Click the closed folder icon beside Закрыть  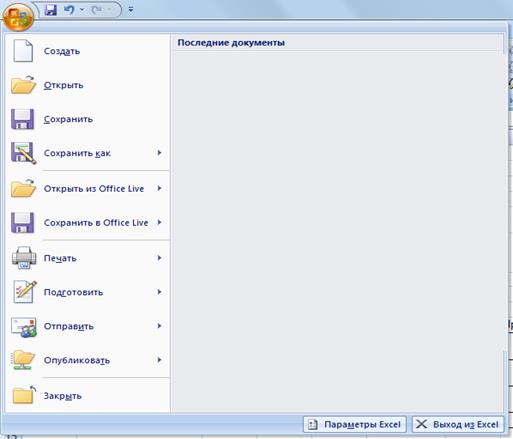[24, 395]
